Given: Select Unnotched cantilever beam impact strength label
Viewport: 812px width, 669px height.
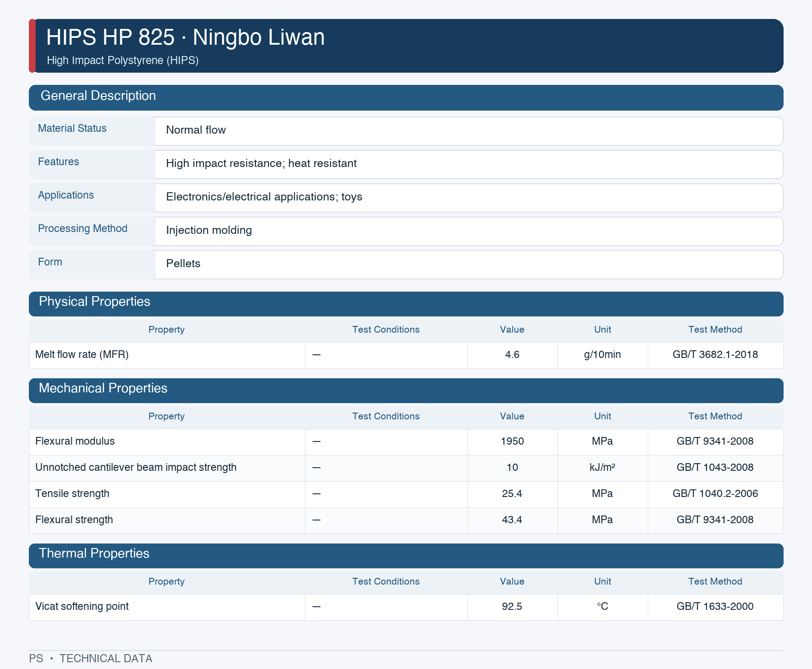Looking at the screenshot, I should pos(136,468).
